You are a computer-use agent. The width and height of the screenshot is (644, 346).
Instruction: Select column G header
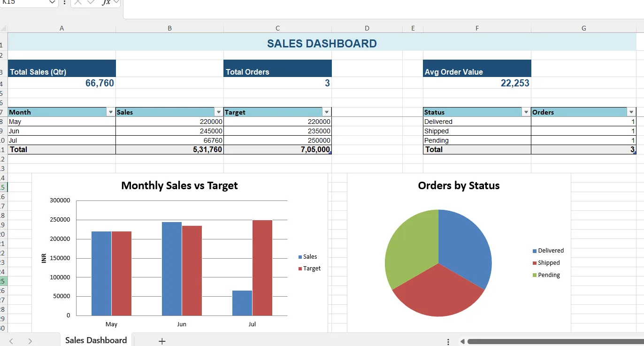point(584,28)
